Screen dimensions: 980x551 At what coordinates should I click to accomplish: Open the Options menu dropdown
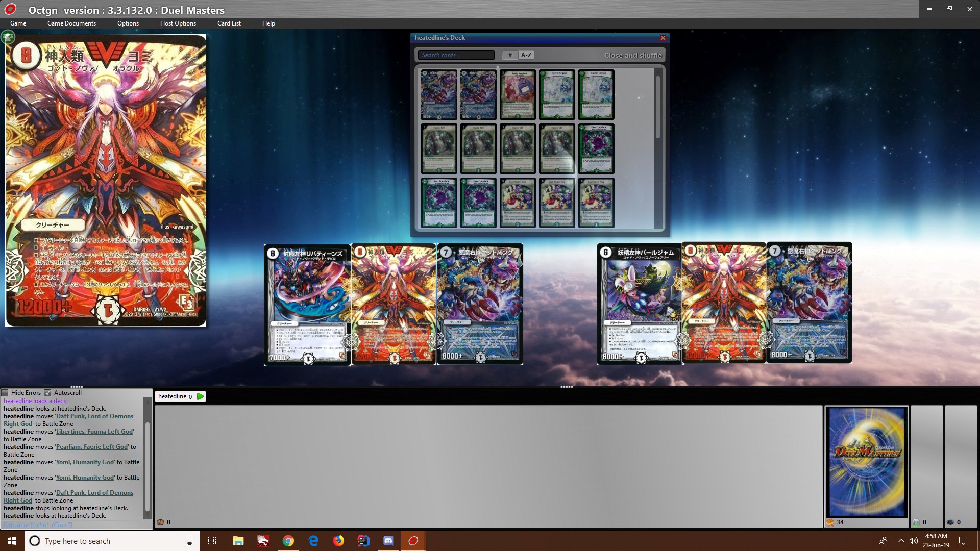(x=128, y=23)
